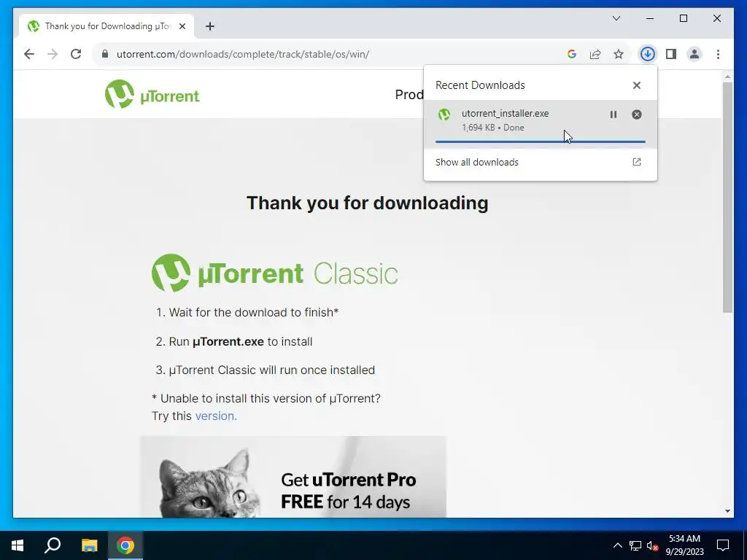The width and height of the screenshot is (747, 560).
Task: Bookmark this tab with the star
Action: (619, 54)
